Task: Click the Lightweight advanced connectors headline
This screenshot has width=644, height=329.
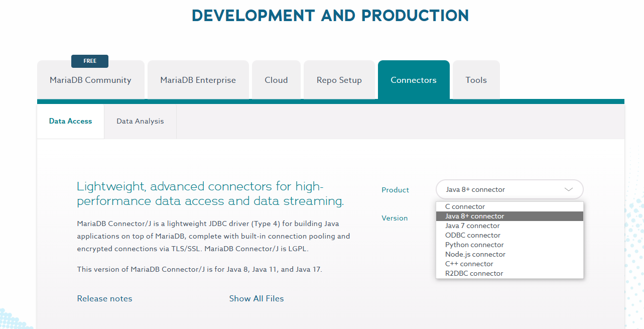Action: pyautogui.click(x=210, y=193)
